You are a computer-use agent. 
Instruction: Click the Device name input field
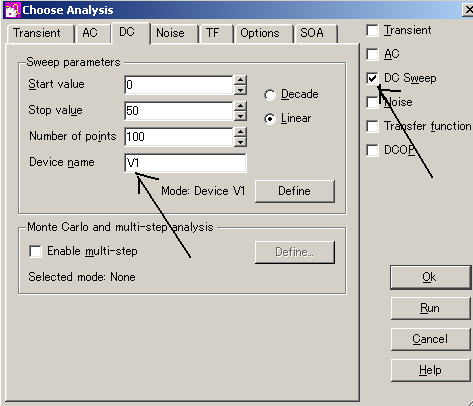coord(186,163)
